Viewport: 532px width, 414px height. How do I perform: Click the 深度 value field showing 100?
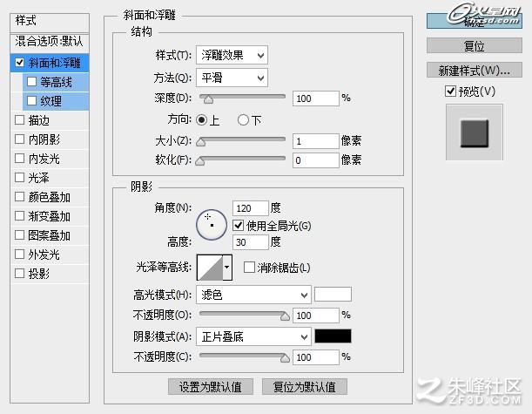click(316, 98)
